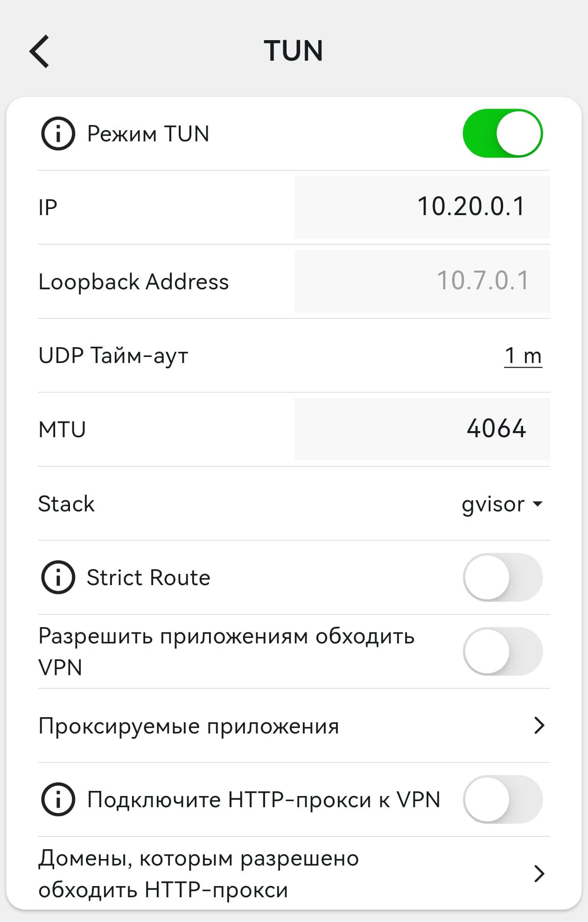This screenshot has width=588, height=922.
Task: Tap the back arrow icon
Action: click(x=40, y=51)
